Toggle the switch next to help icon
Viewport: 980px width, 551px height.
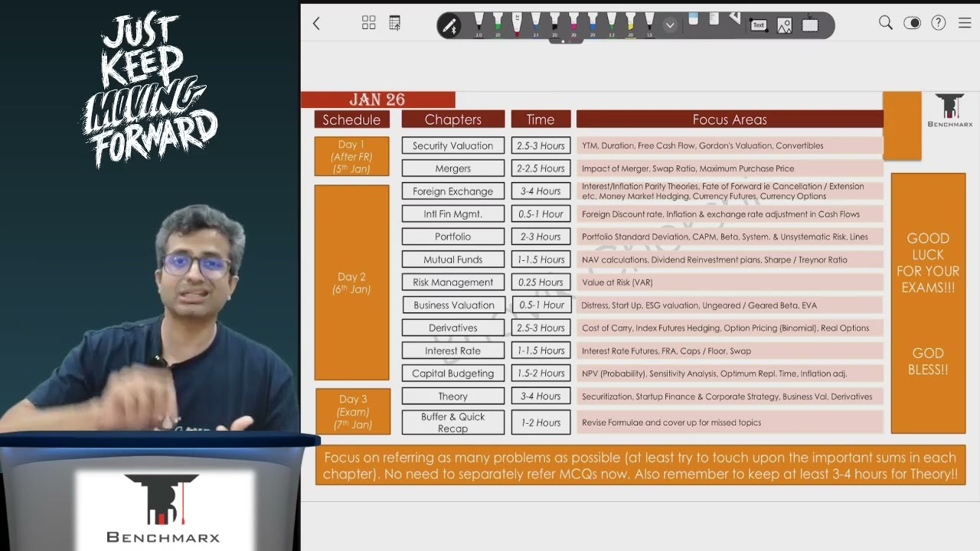[912, 23]
